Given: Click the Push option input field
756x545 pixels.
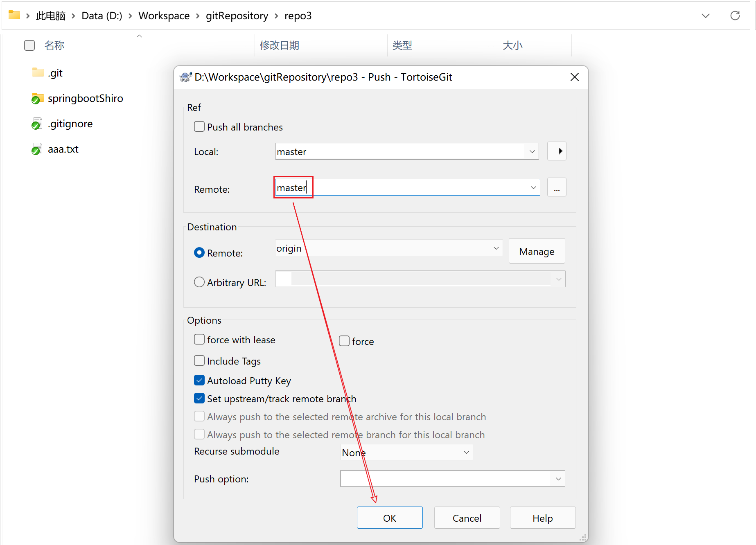Looking at the screenshot, I should [x=446, y=479].
